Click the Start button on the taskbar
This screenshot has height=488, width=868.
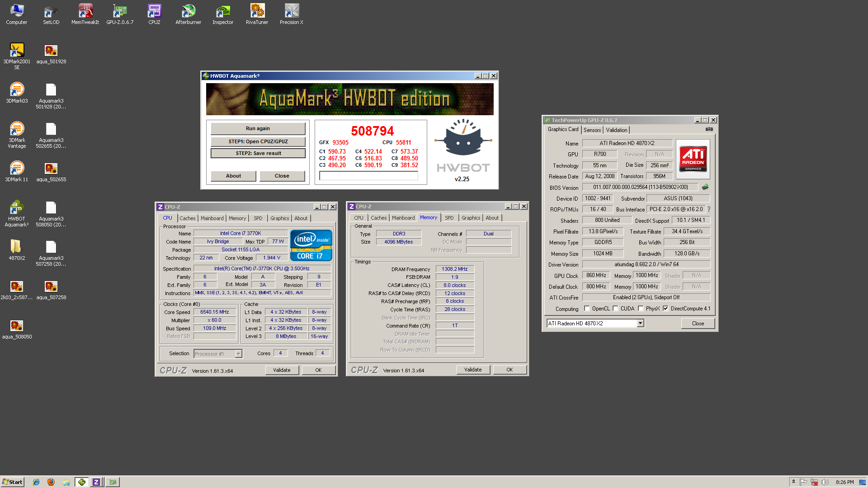pos(13,482)
